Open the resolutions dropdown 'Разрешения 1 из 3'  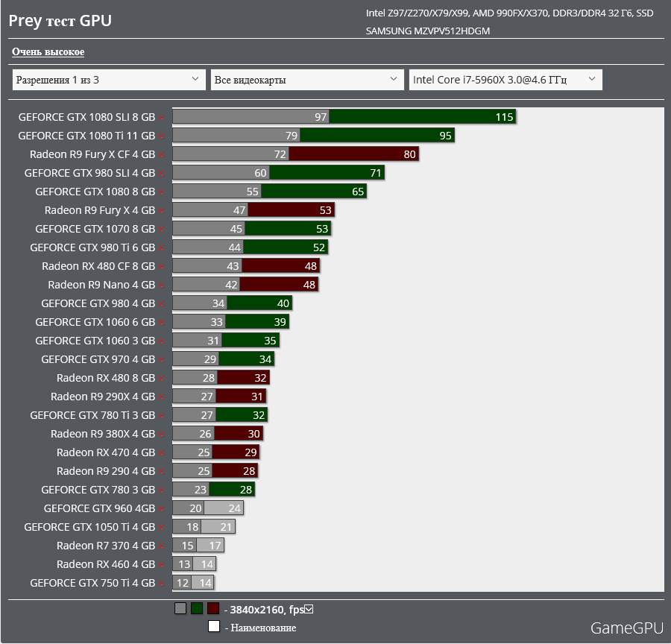pos(109,80)
